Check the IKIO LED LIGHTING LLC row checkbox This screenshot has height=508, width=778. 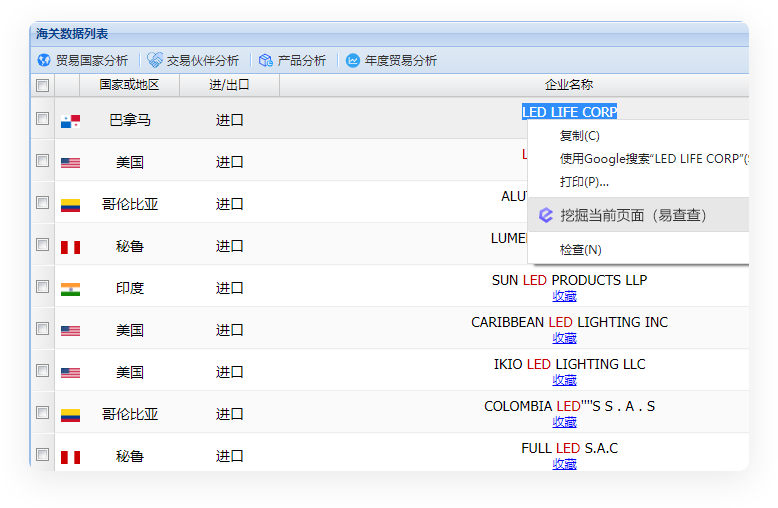pyautogui.click(x=43, y=371)
